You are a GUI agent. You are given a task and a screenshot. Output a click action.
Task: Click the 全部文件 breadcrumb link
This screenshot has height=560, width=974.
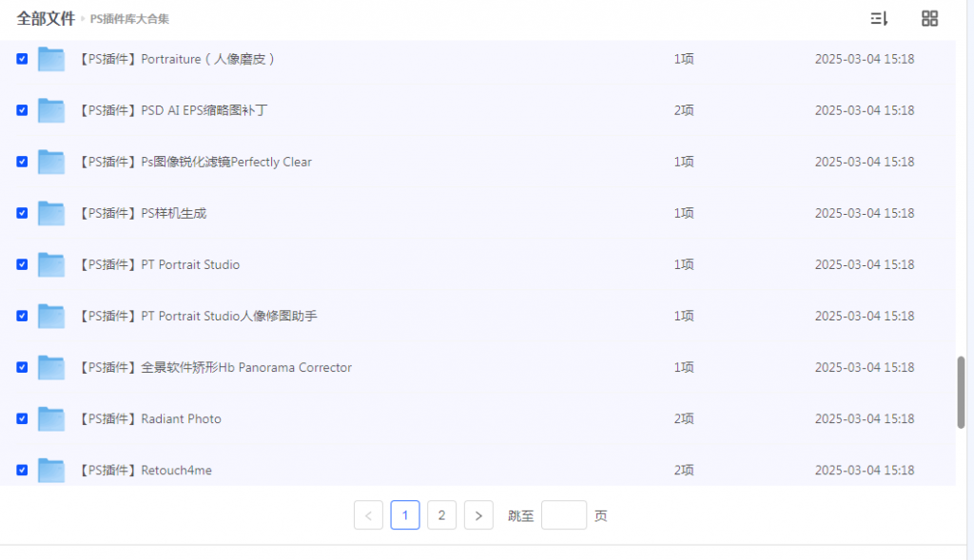pos(46,19)
